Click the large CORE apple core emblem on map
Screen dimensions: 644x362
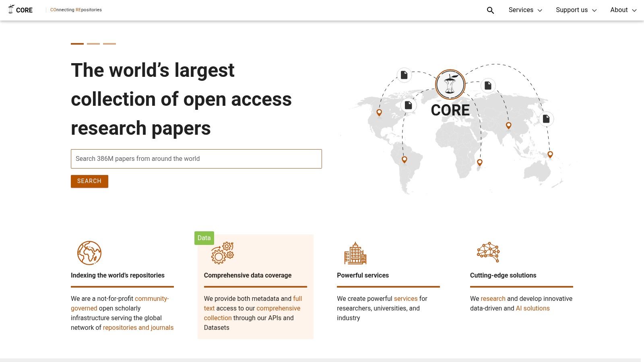coord(450,84)
